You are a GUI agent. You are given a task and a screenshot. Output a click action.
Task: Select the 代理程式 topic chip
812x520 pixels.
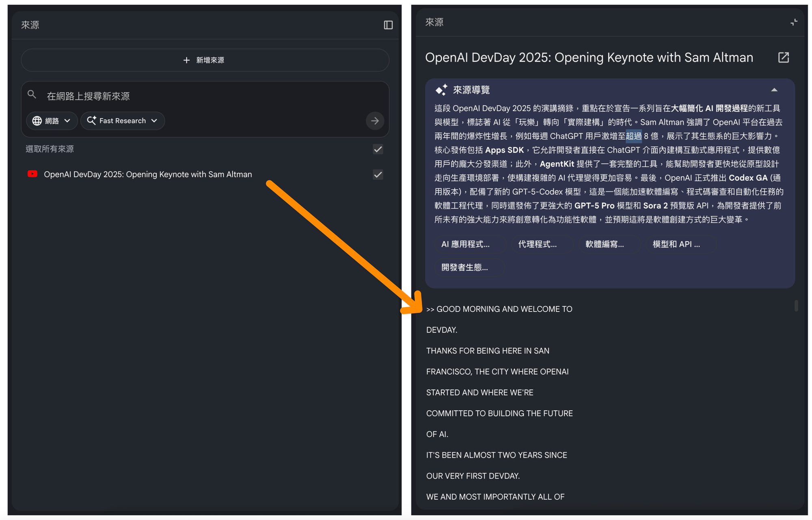537,244
